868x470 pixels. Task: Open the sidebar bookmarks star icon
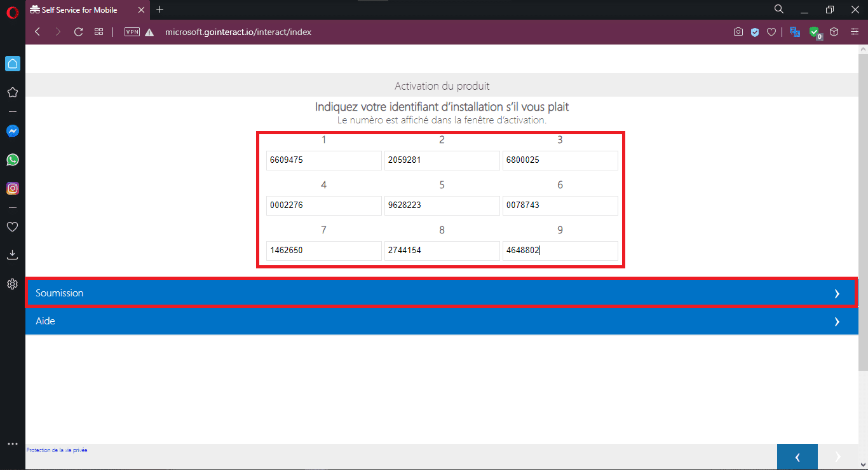[12, 92]
